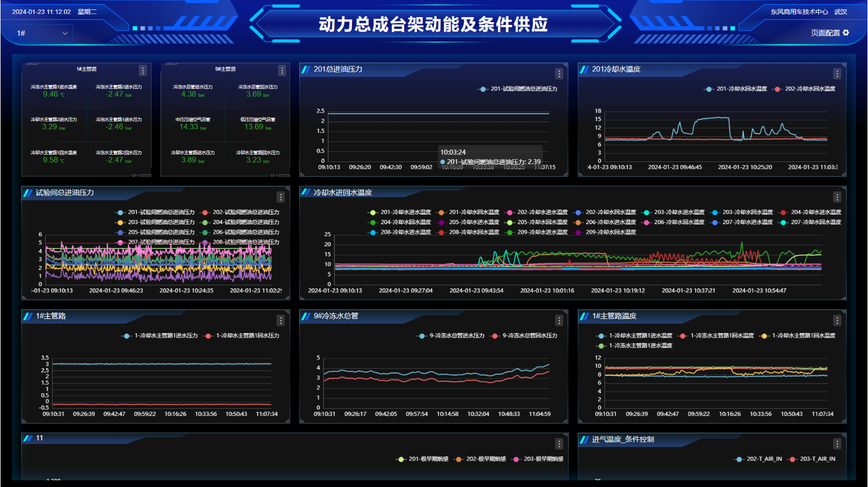Open the 1#主管路 panel's three-dot menu
This screenshot has height=487, width=868.
coord(281,321)
